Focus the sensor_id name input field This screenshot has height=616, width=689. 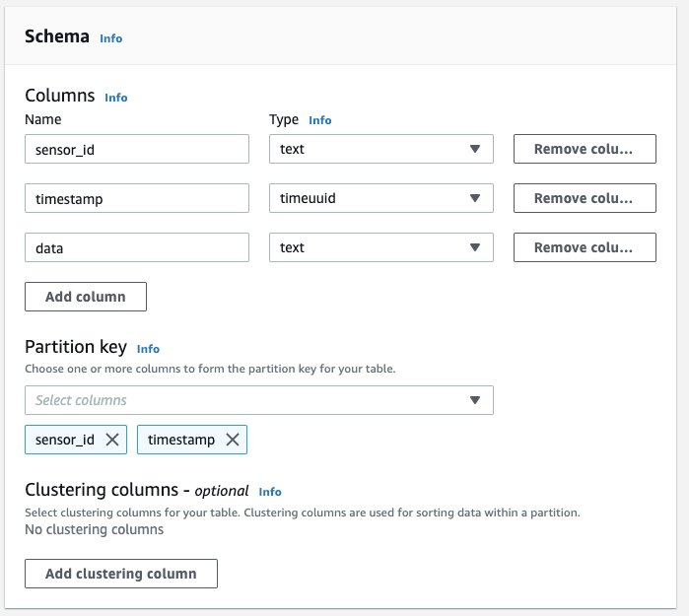click(x=137, y=149)
